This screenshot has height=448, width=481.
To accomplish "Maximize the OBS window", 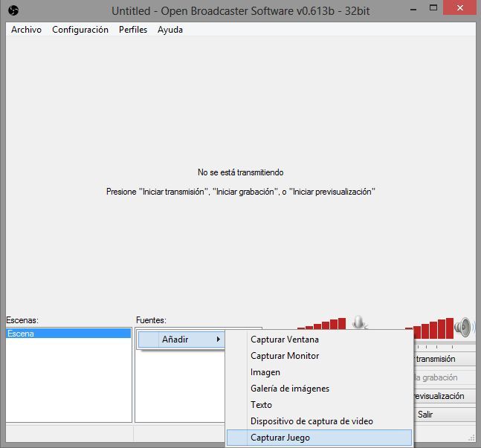I will [x=433, y=8].
